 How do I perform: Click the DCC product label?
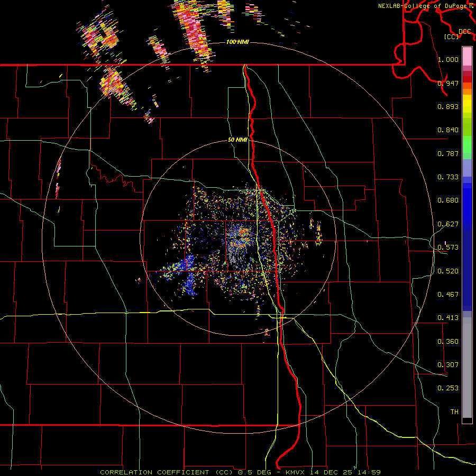click(x=464, y=32)
